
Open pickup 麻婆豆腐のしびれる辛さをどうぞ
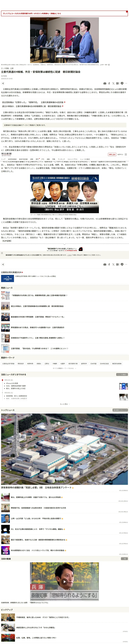(x=36, y=627)
